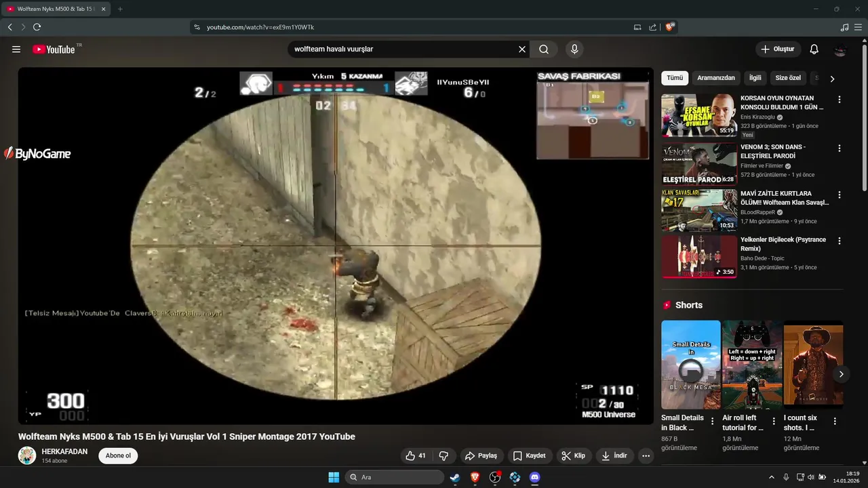Screen dimensions: 868x488
Task: Open the VENOM 3 parody thumbnail
Action: (x=699, y=163)
